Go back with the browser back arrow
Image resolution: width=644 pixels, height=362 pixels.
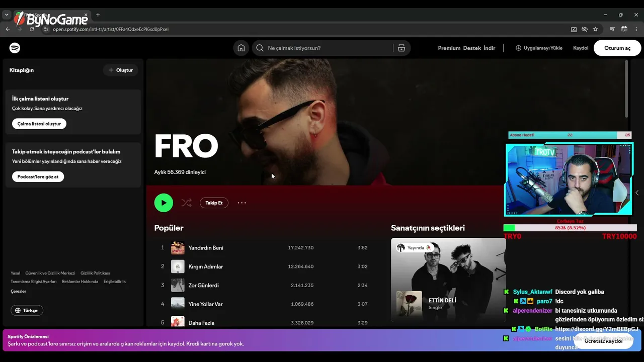[x=8, y=29]
